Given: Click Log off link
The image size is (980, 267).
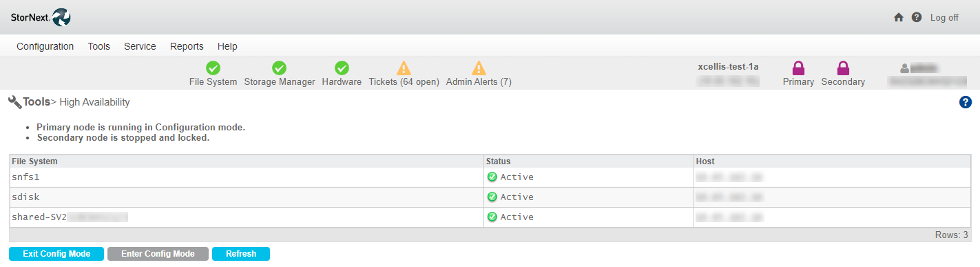Looking at the screenshot, I should click(944, 17).
